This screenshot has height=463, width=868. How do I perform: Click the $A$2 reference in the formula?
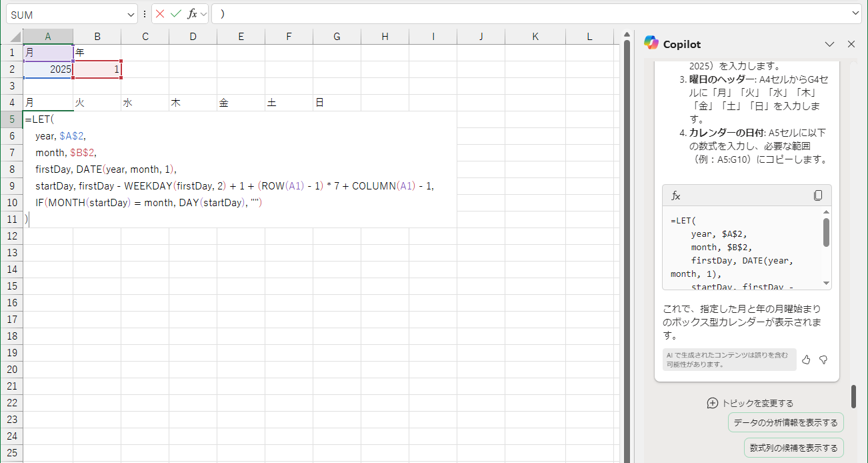72,136
